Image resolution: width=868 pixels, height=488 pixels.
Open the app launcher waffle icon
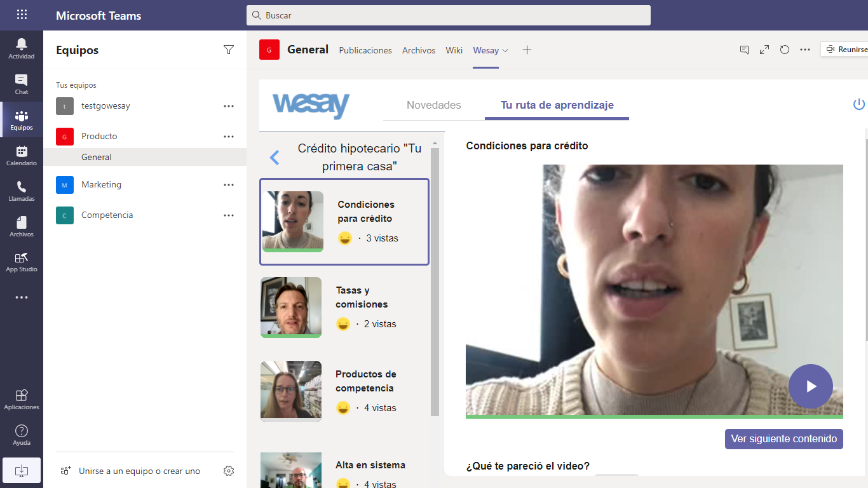[22, 15]
